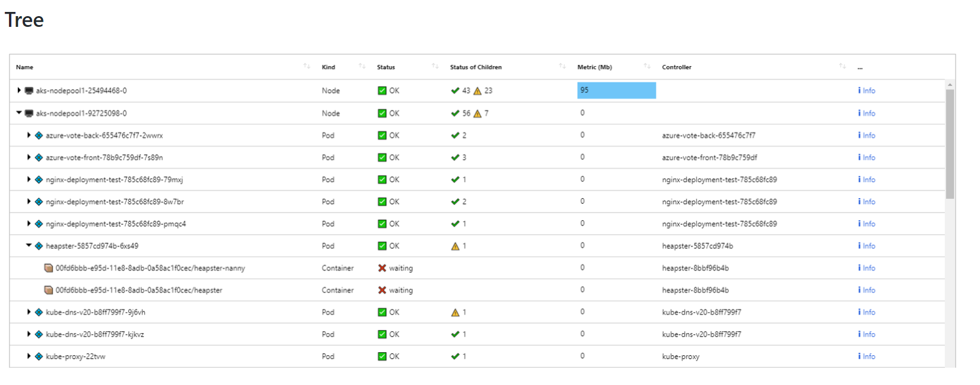Open Info link for nginx-deployment-test-785c68fc89-79mxj
This screenshot has height=385, width=980.
tap(867, 180)
